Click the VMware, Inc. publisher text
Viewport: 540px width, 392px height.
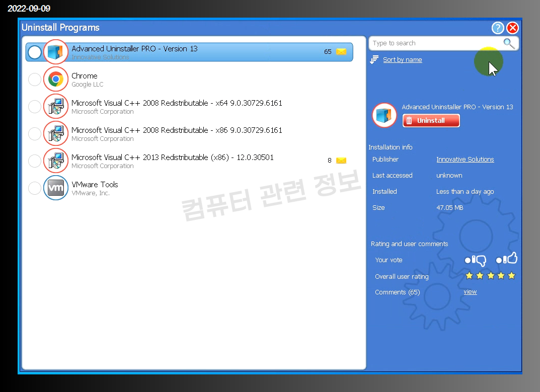[x=91, y=193]
